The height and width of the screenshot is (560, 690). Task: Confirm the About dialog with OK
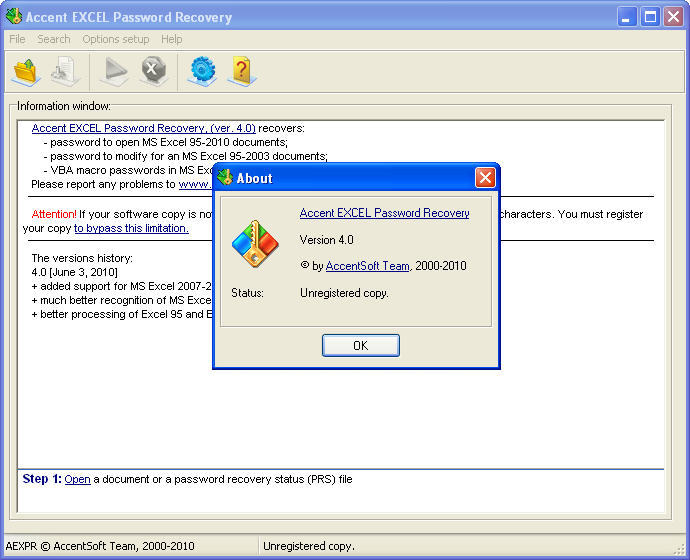(361, 345)
